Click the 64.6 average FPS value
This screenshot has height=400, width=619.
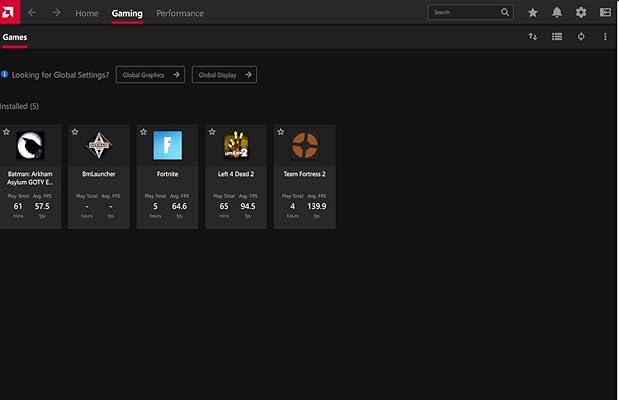point(179,206)
